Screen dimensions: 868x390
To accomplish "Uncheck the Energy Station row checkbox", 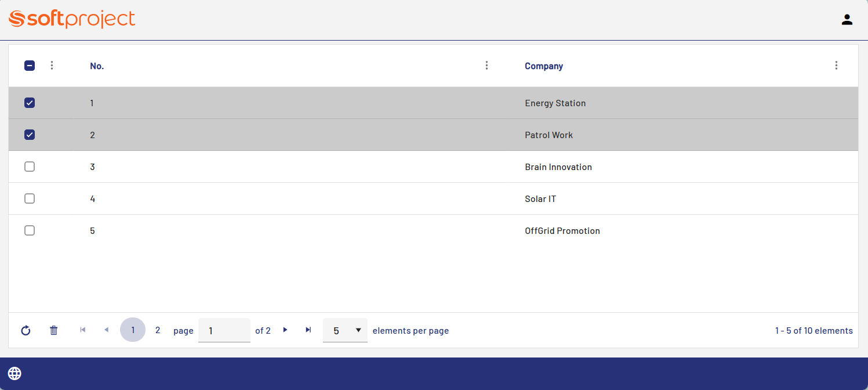I will pyautogui.click(x=30, y=103).
